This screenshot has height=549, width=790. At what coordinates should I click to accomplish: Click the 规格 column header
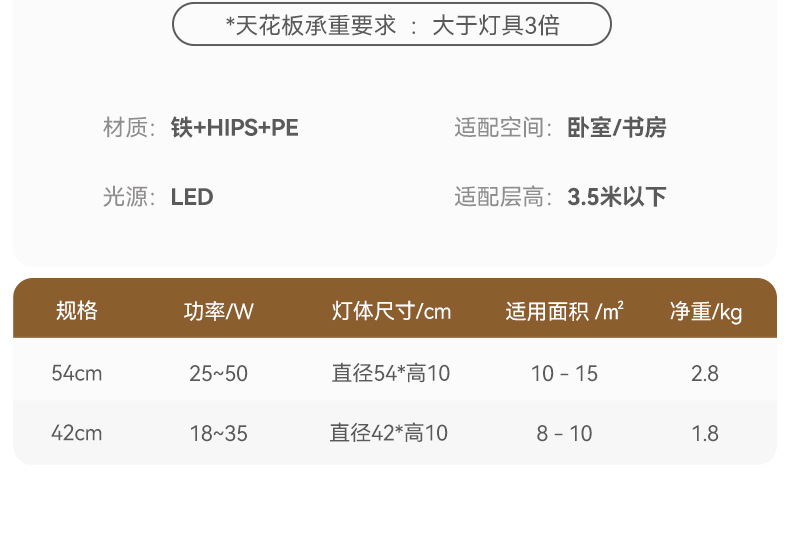77,311
